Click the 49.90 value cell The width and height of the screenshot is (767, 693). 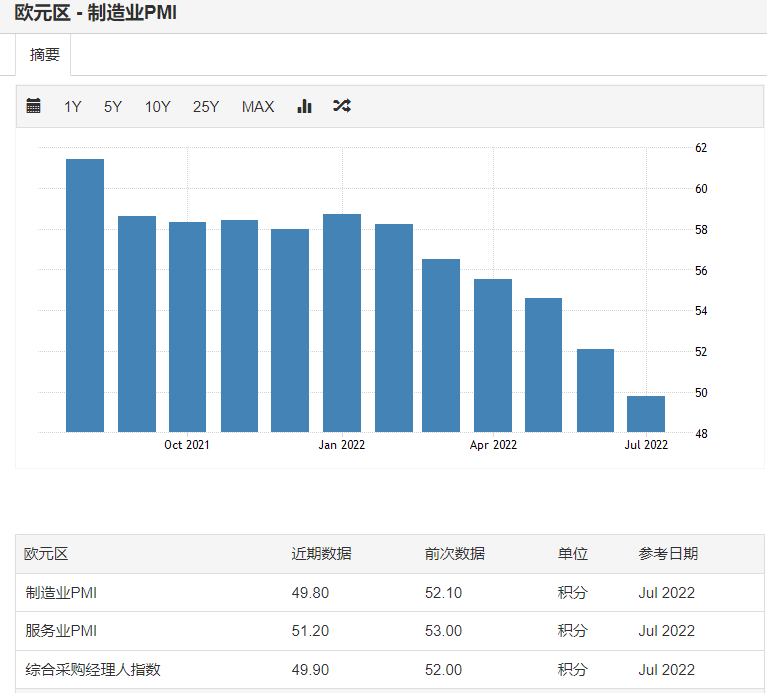coord(310,670)
